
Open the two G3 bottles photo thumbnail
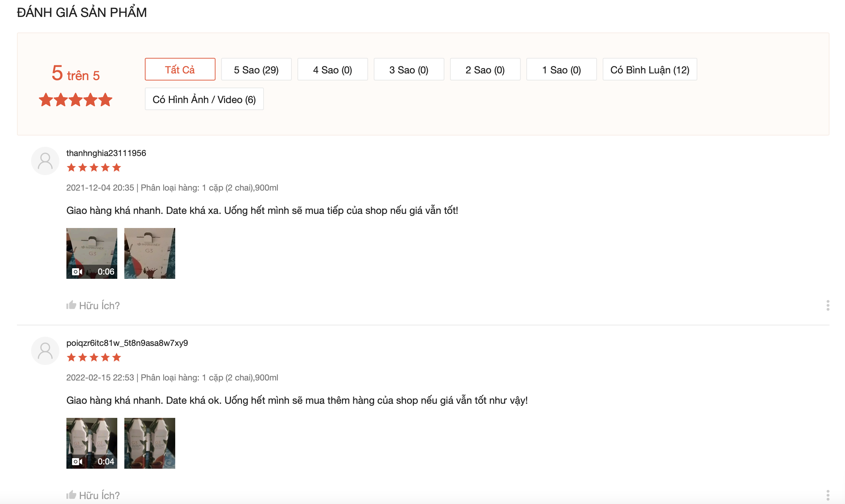click(x=150, y=443)
